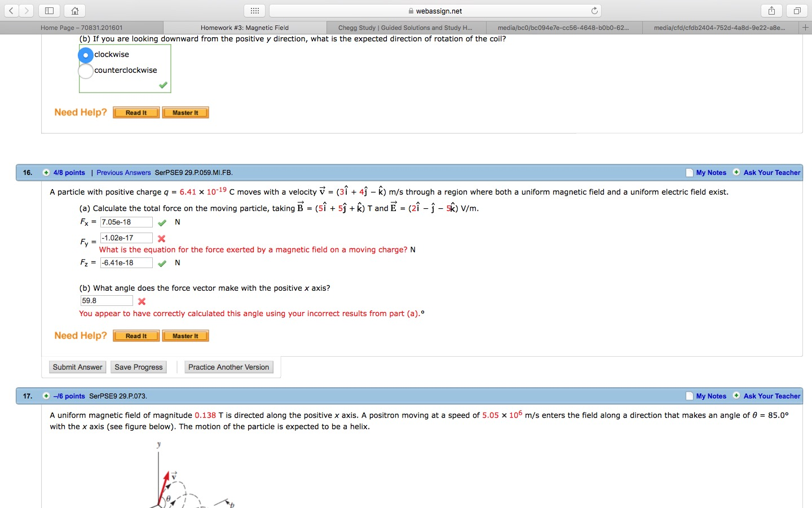Add a new tab with plus icon
812x508 pixels.
click(x=805, y=27)
